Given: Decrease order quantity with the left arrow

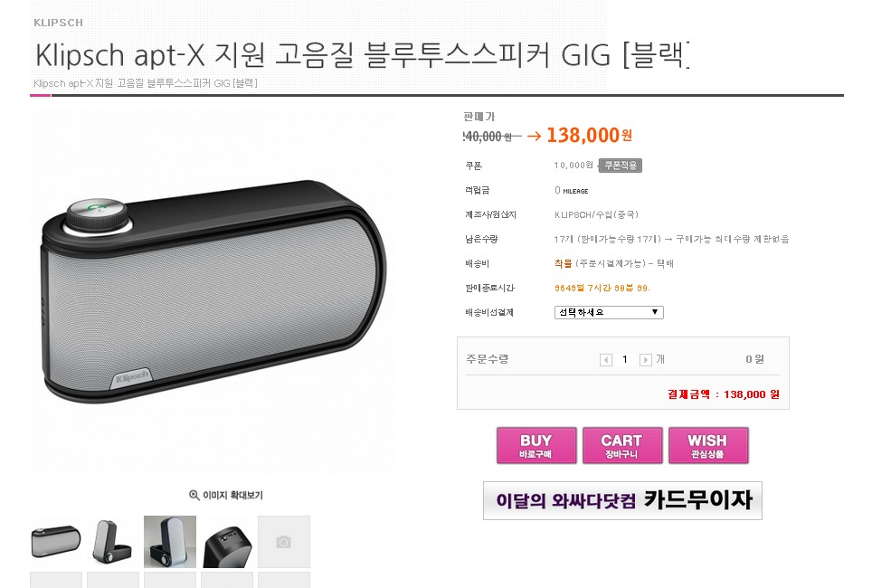Looking at the screenshot, I should tap(606, 360).
